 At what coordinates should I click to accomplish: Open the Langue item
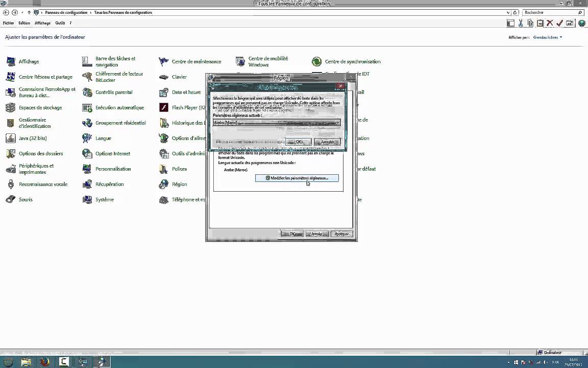97,139
